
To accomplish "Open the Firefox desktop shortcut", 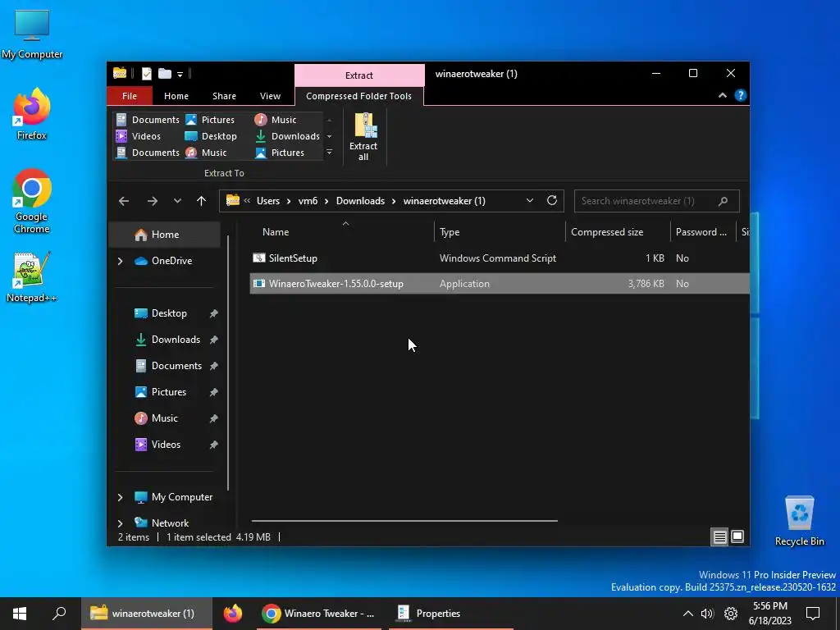I will (x=32, y=114).
